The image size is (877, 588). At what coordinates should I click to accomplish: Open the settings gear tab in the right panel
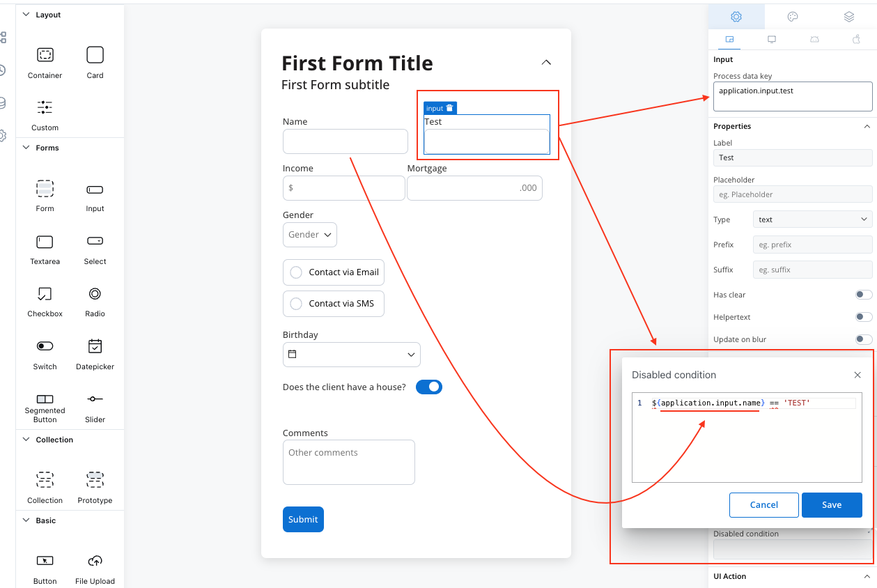pyautogui.click(x=736, y=17)
